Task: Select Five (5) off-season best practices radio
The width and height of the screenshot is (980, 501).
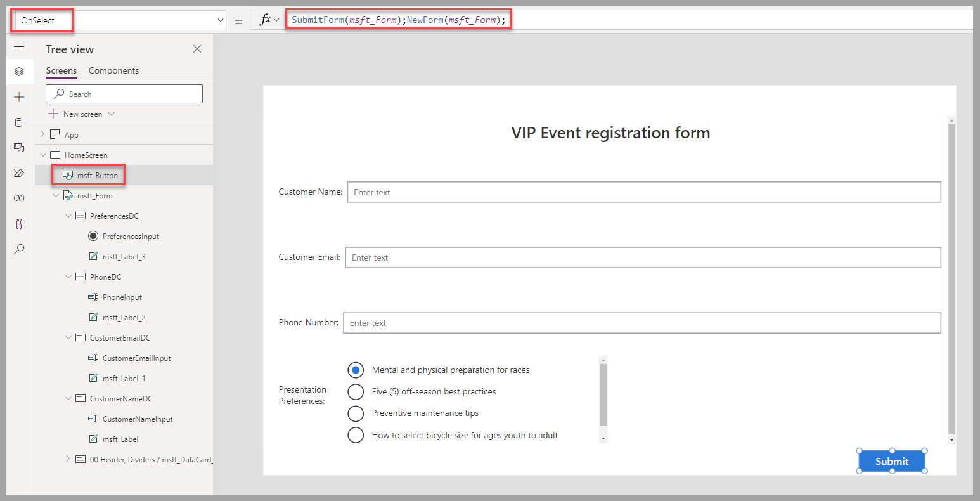Action: [x=356, y=391]
